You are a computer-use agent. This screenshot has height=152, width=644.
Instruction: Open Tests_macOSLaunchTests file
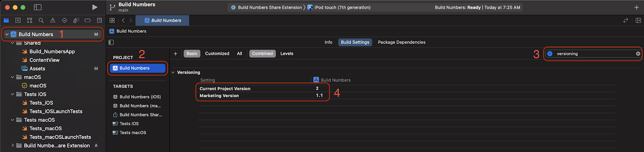(60, 137)
